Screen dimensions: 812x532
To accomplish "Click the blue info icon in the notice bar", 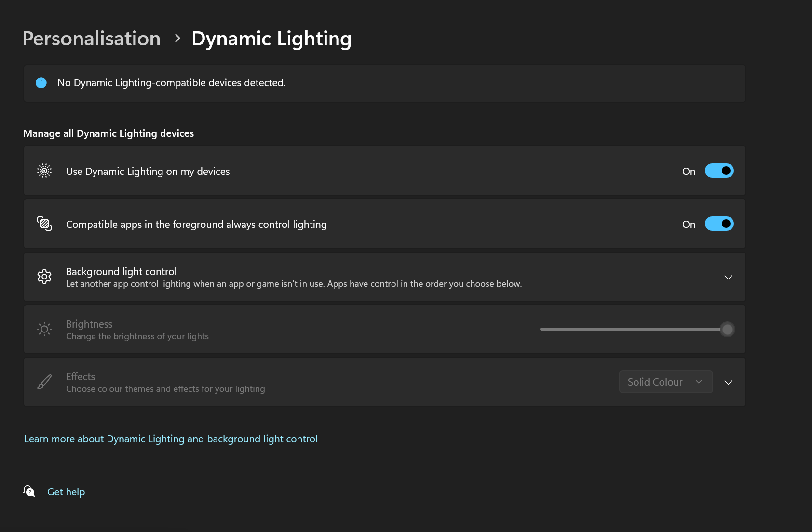I will 41,83.
